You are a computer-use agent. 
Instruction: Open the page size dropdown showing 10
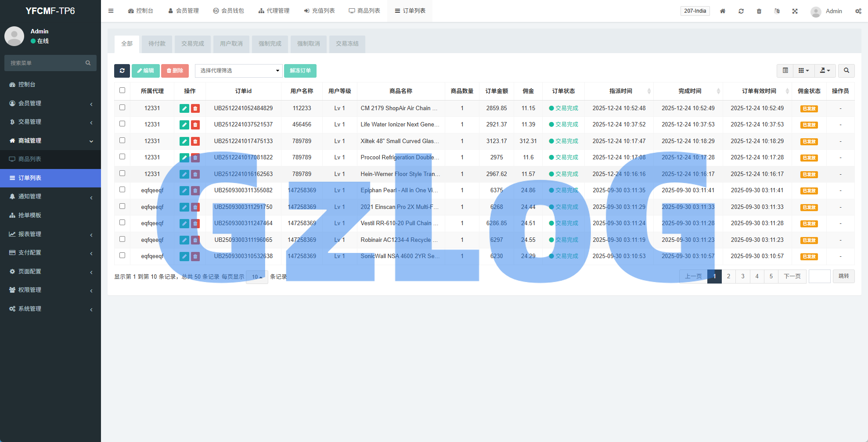pos(257,277)
